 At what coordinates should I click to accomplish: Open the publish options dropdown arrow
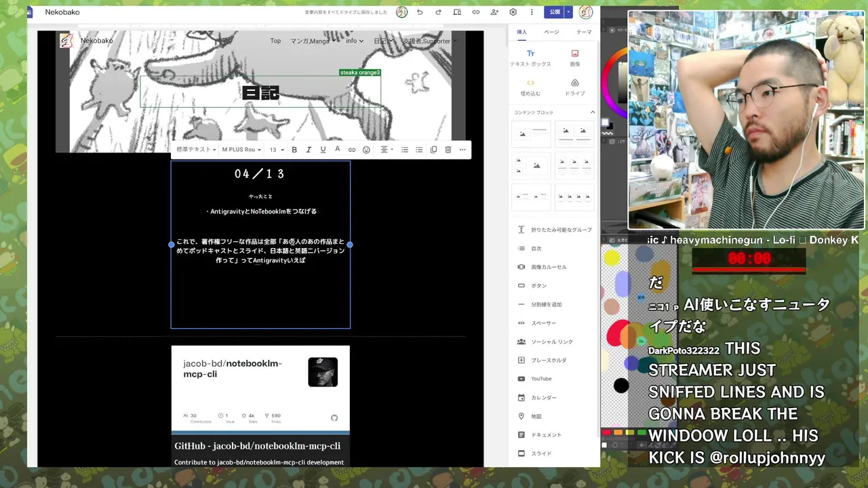point(569,12)
